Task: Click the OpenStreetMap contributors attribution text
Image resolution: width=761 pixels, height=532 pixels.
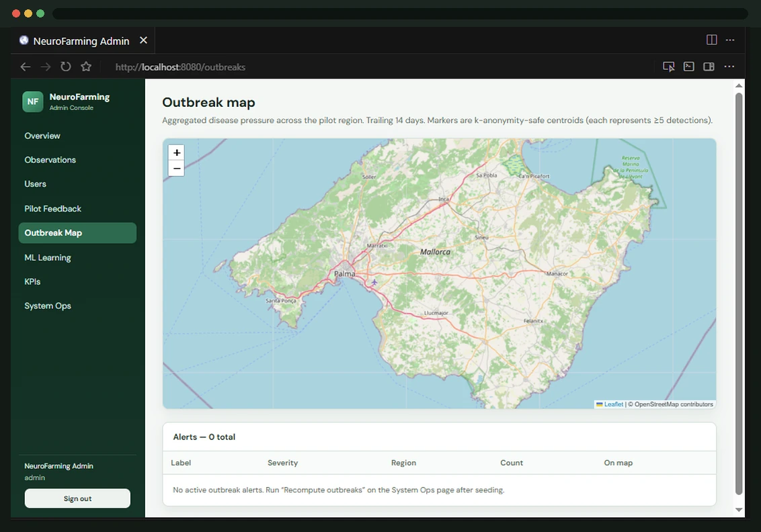Action: click(x=670, y=404)
